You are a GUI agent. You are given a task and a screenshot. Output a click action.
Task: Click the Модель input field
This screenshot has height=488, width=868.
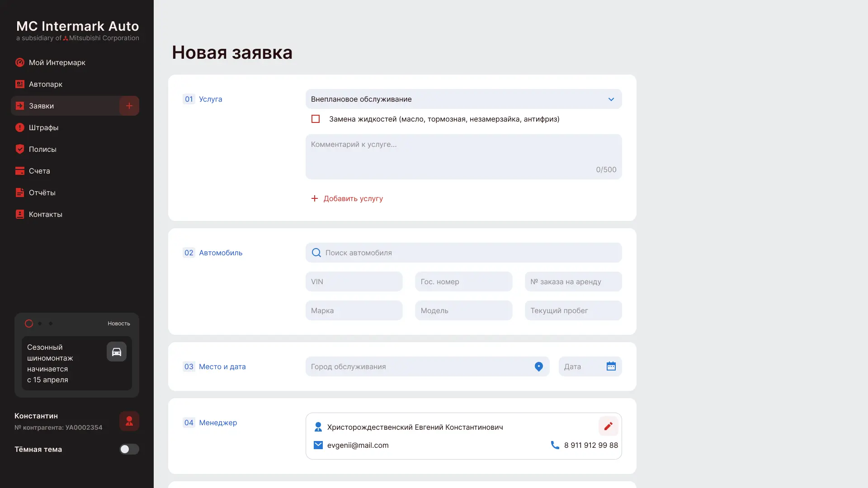pos(464,310)
